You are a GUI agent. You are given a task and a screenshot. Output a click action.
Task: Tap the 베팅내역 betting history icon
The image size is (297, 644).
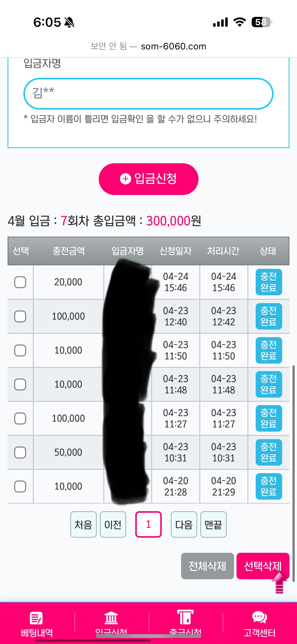[x=37, y=618]
